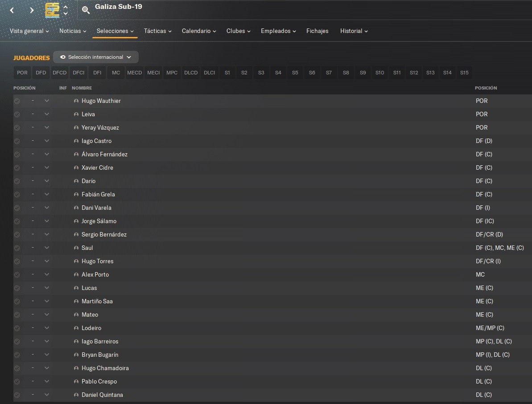532x404 pixels.
Task: Click the MC position filter button
Action: pyautogui.click(x=116, y=73)
